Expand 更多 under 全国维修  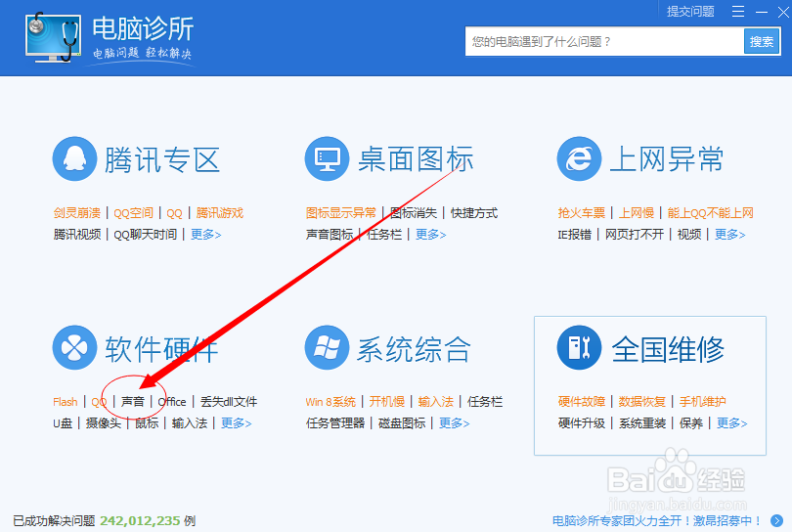pyautogui.click(x=732, y=423)
